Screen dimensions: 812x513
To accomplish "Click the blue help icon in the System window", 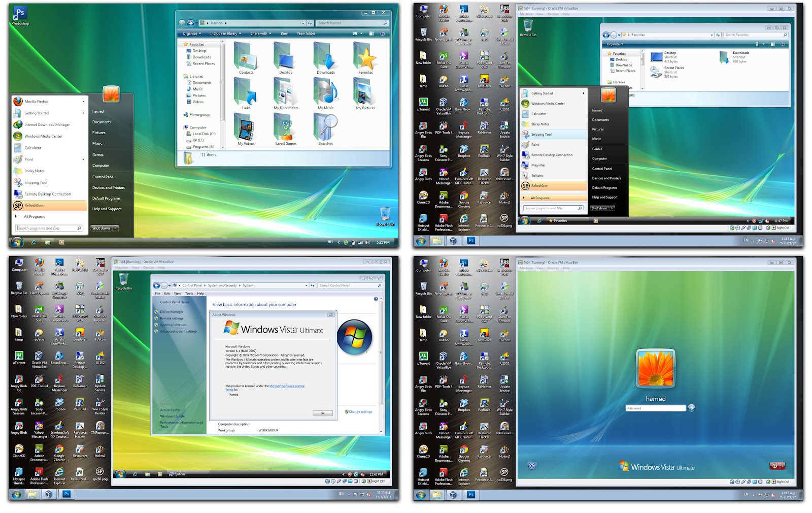I will click(x=376, y=299).
